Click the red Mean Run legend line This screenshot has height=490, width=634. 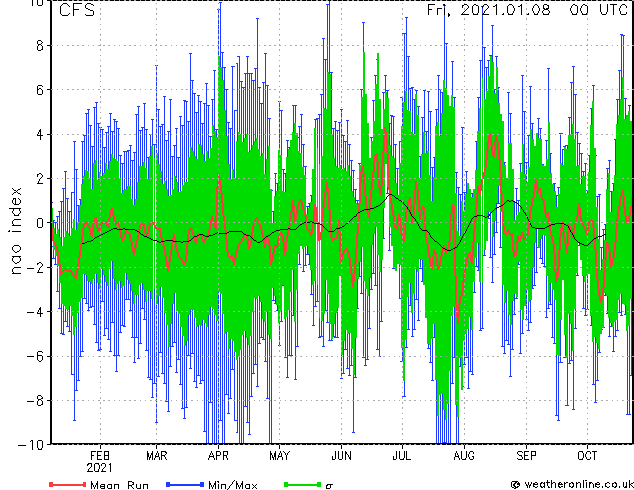pyautogui.click(x=68, y=484)
